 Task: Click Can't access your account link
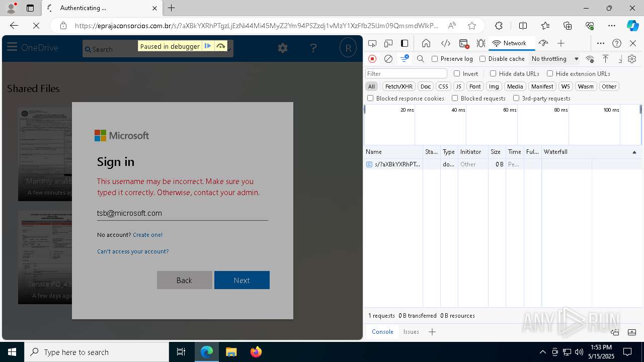click(133, 251)
